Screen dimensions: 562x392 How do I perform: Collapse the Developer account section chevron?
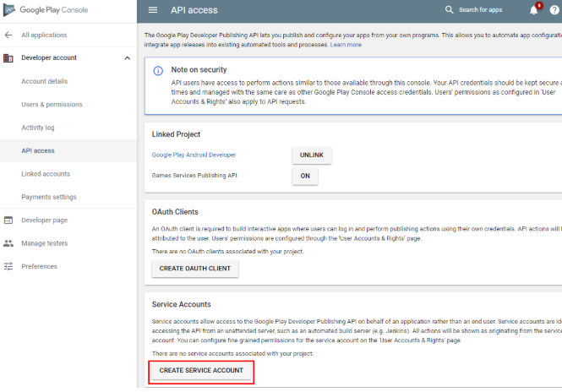(128, 58)
